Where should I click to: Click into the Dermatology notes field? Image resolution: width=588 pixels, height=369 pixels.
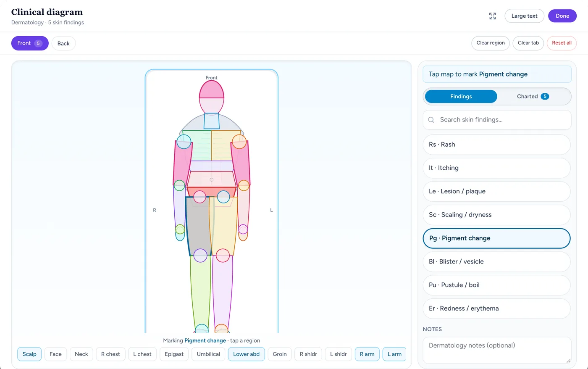[497, 350]
